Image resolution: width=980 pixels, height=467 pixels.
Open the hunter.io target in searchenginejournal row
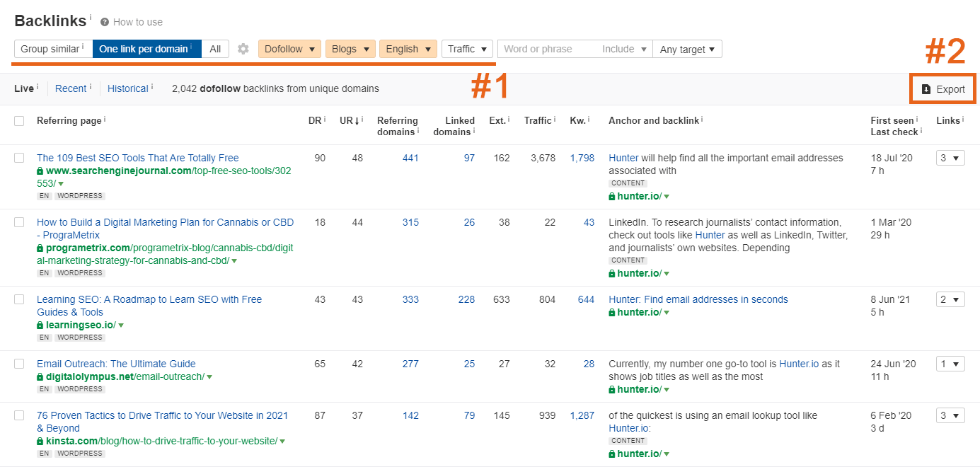pyautogui.click(x=639, y=196)
